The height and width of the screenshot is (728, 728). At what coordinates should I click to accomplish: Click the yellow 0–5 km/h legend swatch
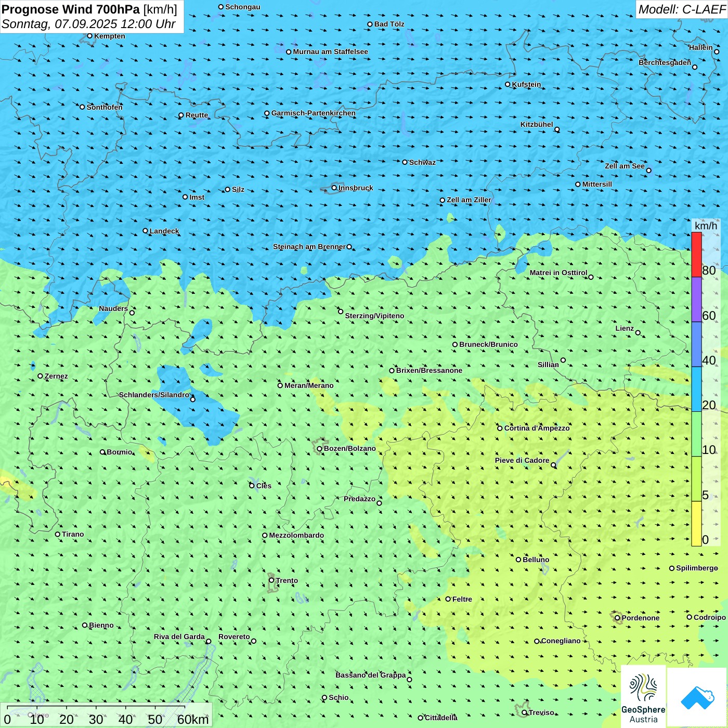[696, 524]
